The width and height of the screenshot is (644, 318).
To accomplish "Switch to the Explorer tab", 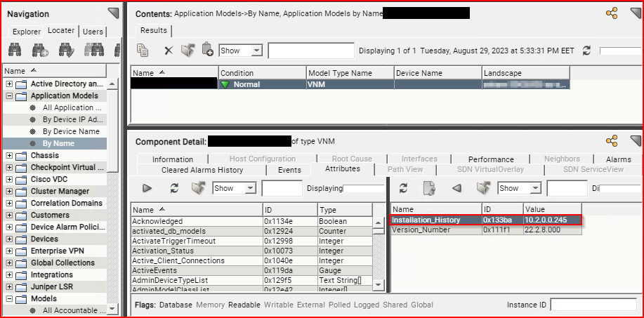I will 27,31.
